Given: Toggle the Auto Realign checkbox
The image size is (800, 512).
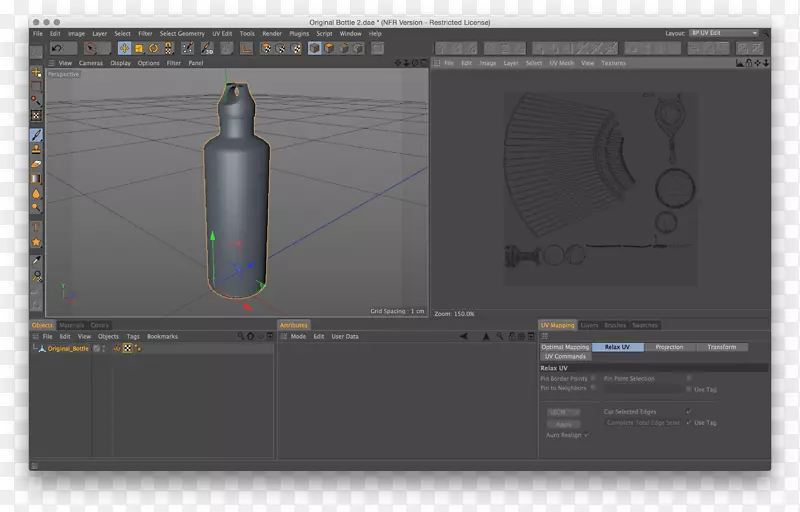Looking at the screenshot, I should [x=586, y=435].
